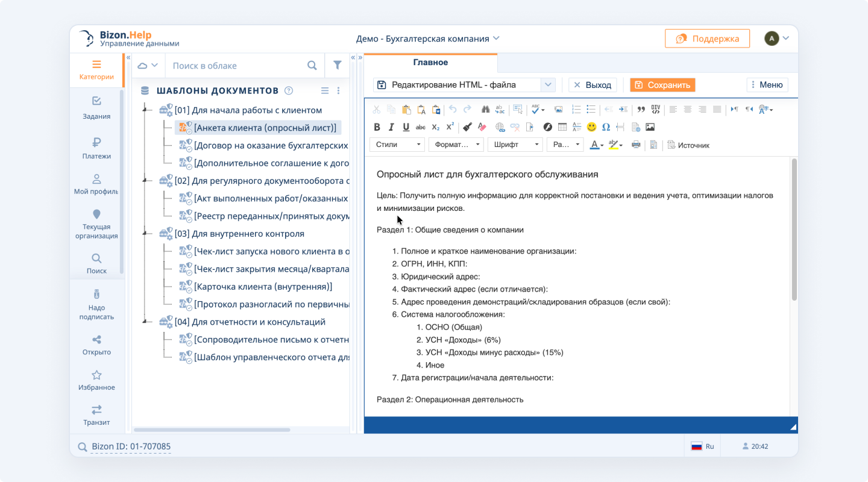Insert a special character Omega symbol
The image size is (868, 482).
click(606, 127)
